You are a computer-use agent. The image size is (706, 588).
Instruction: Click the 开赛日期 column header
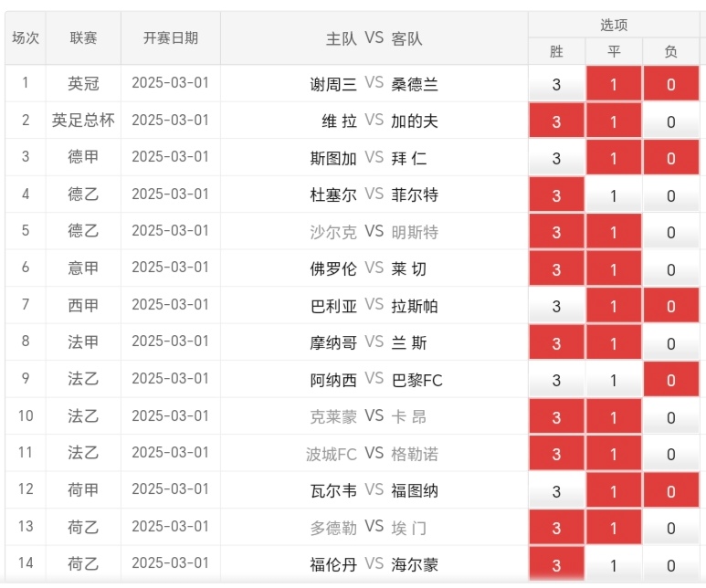pos(171,38)
